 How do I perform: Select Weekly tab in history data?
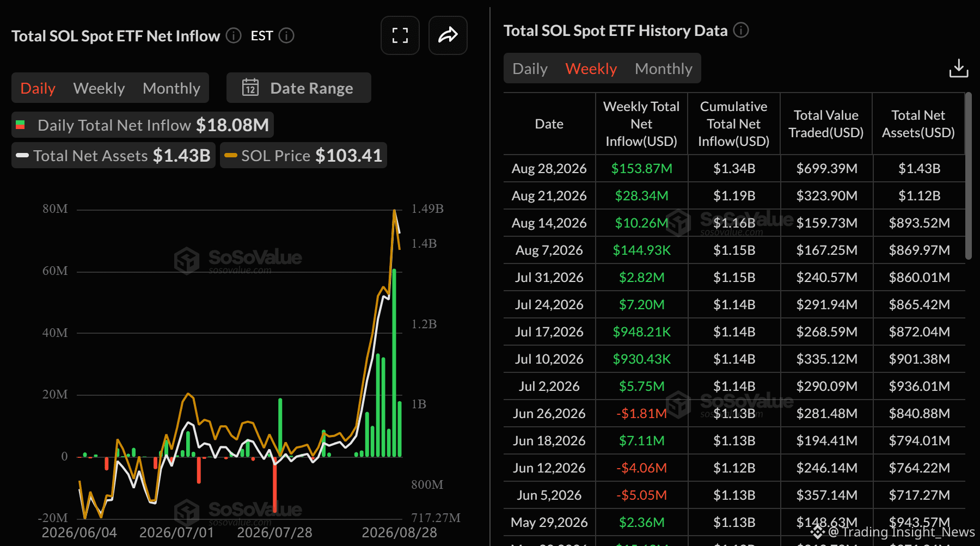tap(591, 69)
